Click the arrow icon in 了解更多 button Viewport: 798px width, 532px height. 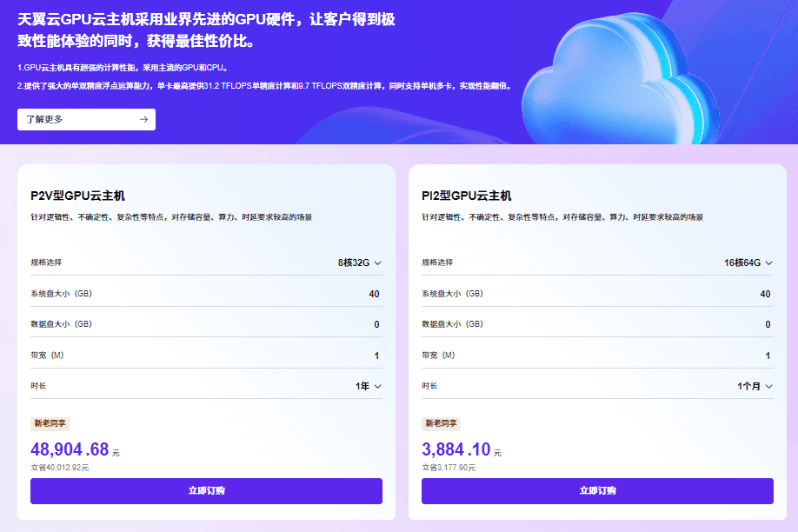coord(144,119)
